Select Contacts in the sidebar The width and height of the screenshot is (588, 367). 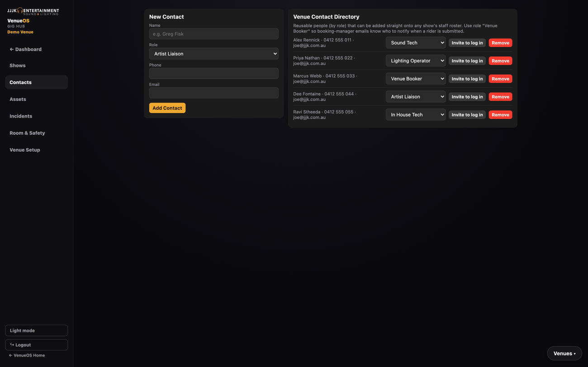click(x=37, y=82)
